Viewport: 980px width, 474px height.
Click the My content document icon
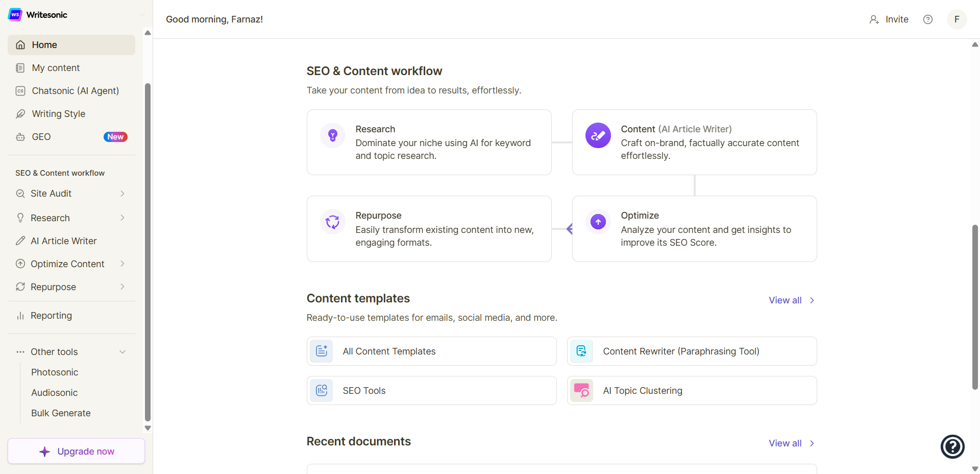point(20,68)
